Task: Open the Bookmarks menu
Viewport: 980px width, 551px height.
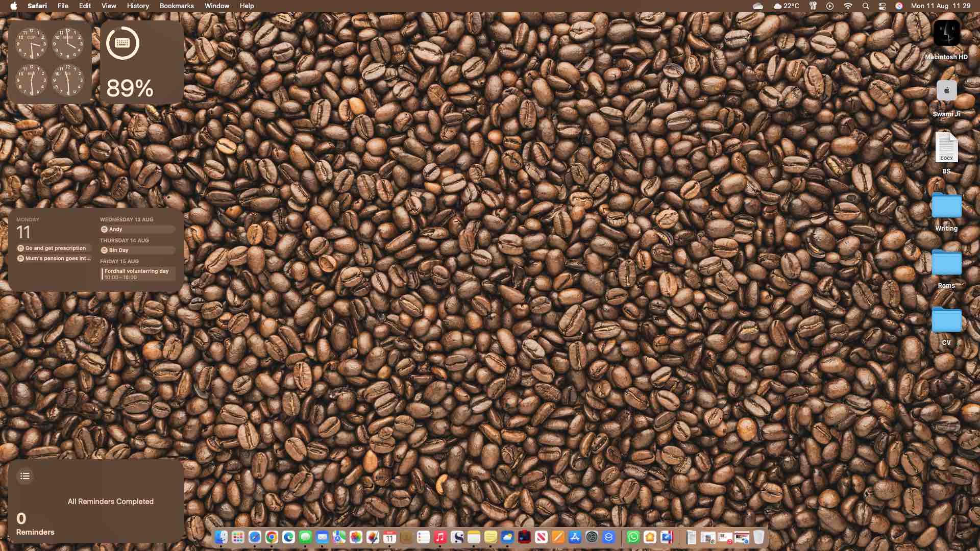Action: coord(176,6)
